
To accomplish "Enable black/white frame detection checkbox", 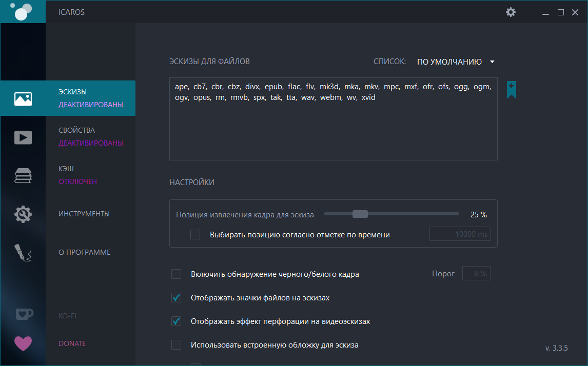I will click(177, 274).
